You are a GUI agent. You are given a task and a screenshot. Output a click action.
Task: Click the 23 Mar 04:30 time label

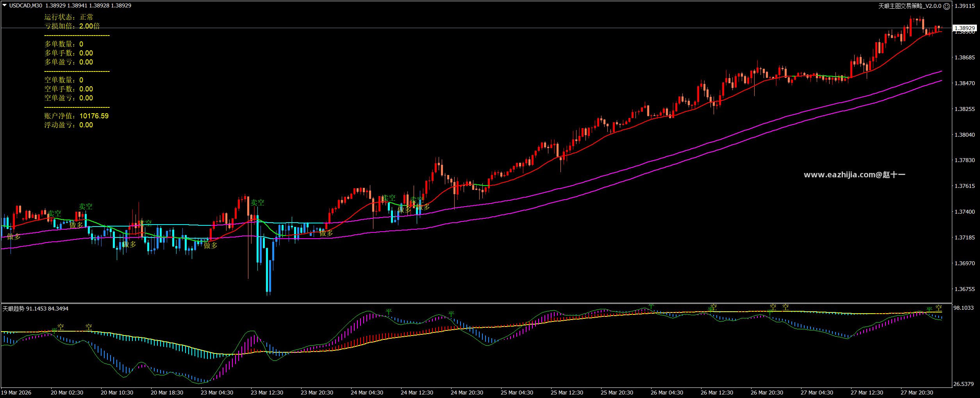coord(217,393)
